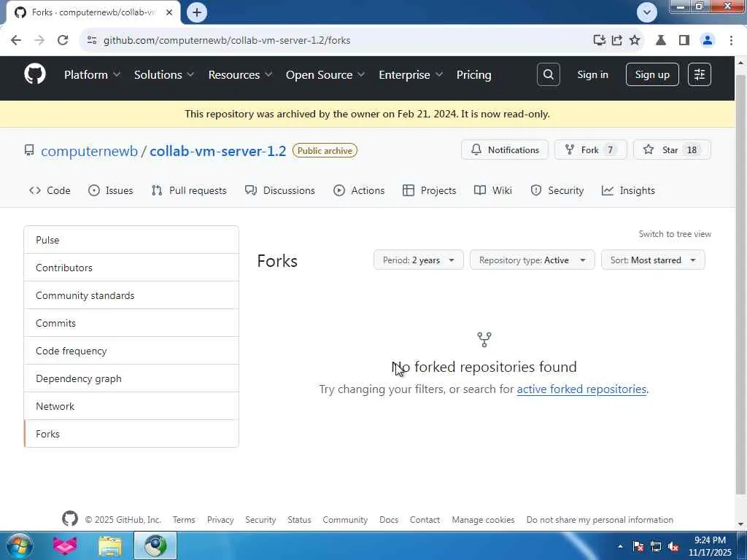Open the Projects tab

click(429, 190)
